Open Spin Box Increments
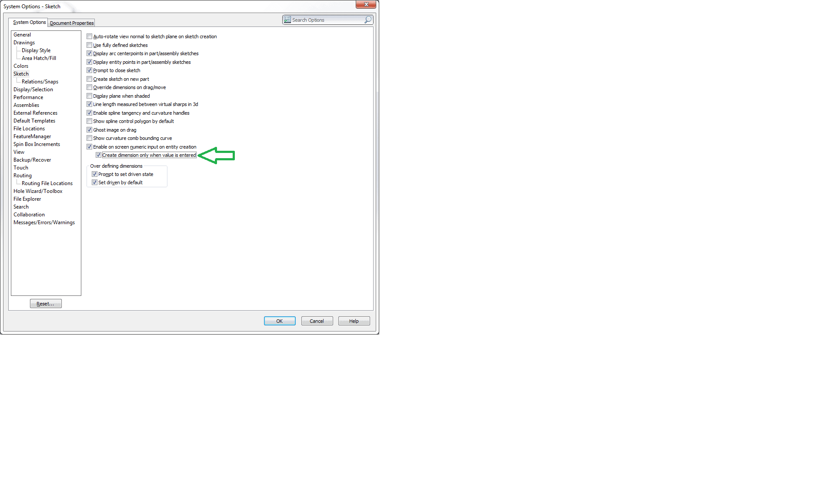The height and width of the screenshot is (504, 835). [x=37, y=144]
